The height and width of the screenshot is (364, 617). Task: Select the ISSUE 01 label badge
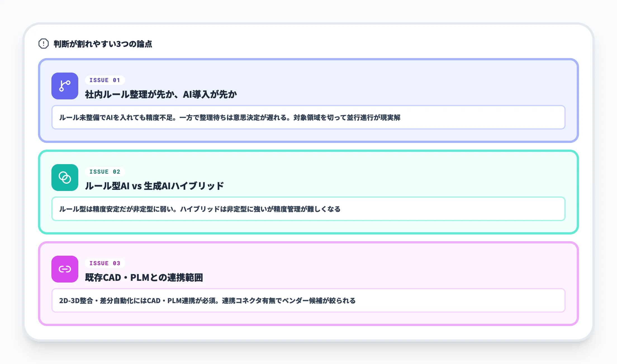click(105, 80)
